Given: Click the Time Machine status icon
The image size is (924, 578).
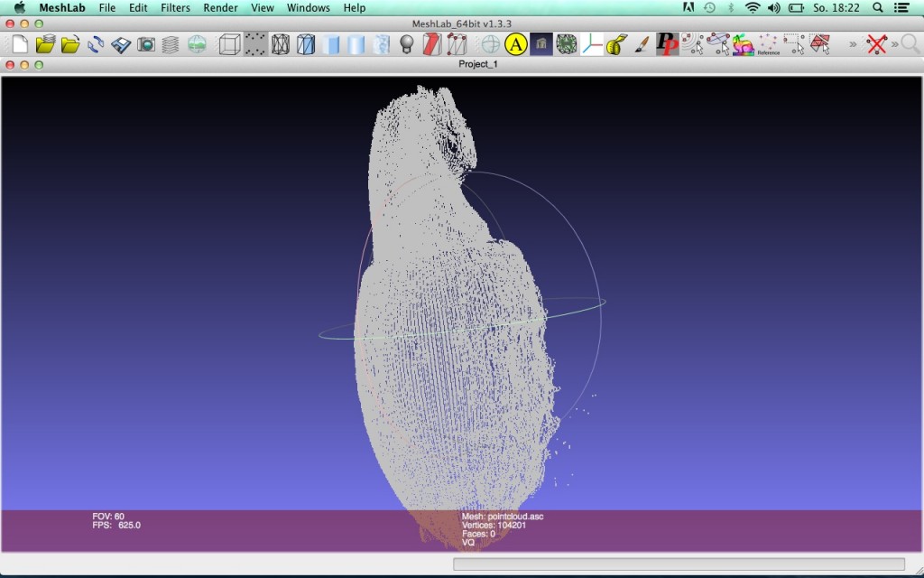Looking at the screenshot, I should pyautogui.click(x=709, y=7).
